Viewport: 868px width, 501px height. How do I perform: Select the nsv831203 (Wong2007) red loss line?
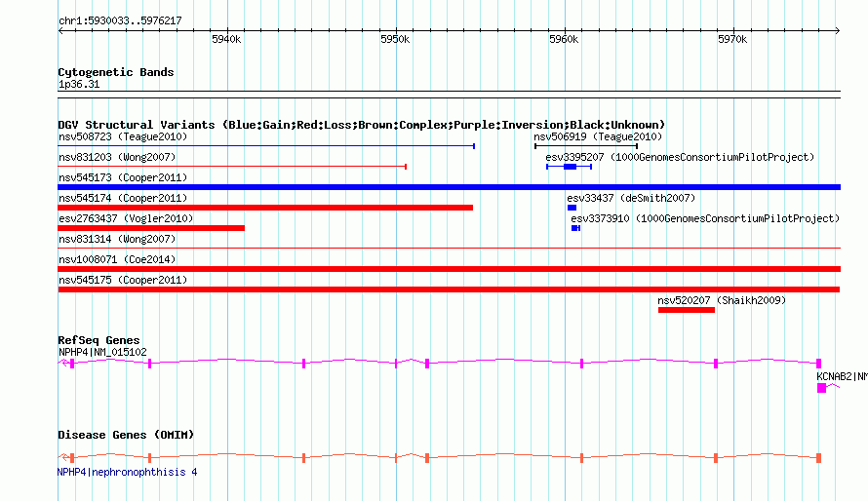232,167
